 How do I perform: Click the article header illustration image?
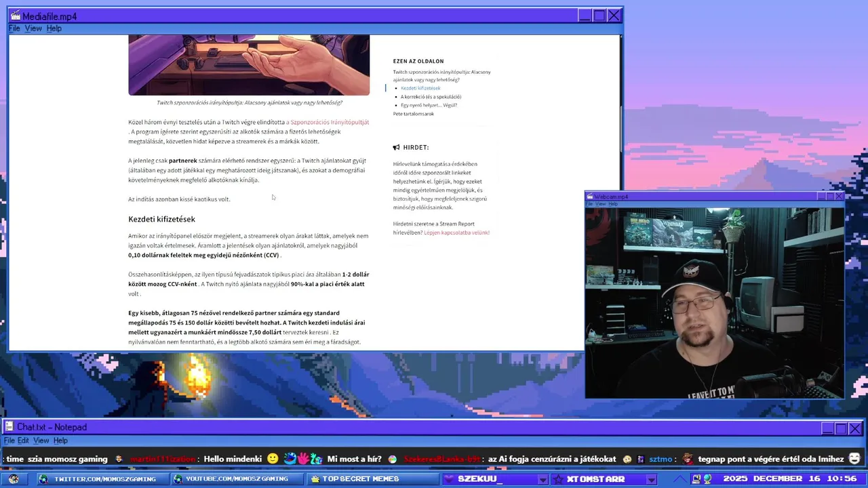(249, 64)
